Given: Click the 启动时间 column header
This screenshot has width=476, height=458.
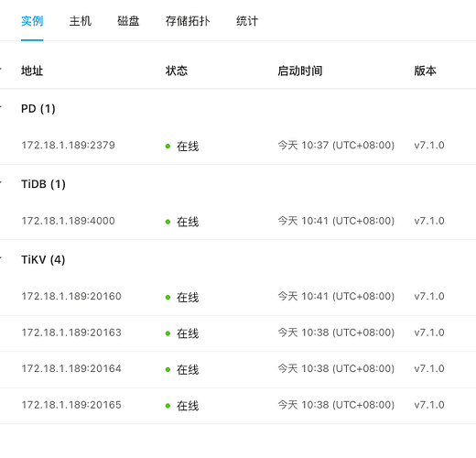Looking at the screenshot, I should tap(300, 71).
